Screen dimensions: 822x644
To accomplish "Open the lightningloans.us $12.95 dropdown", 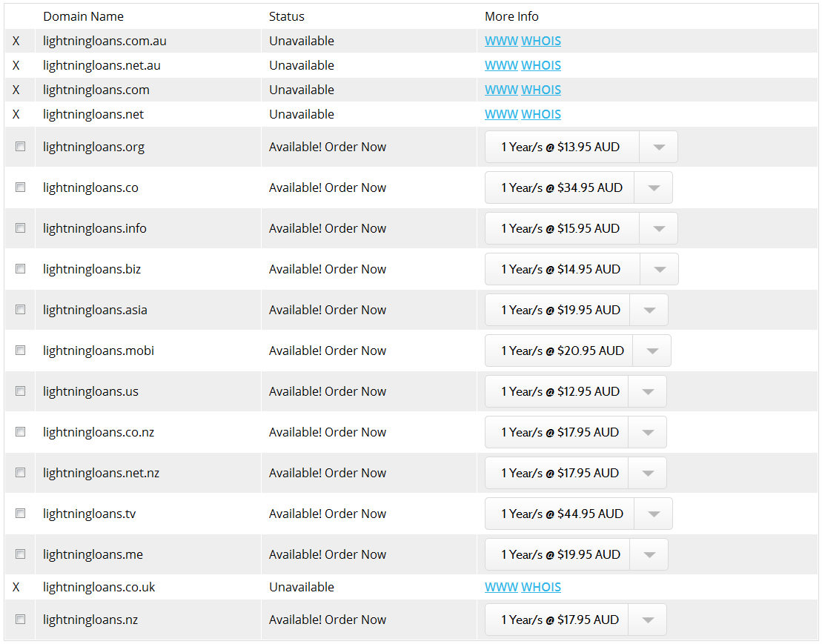I will pyautogui.click(x=647, y=391).
